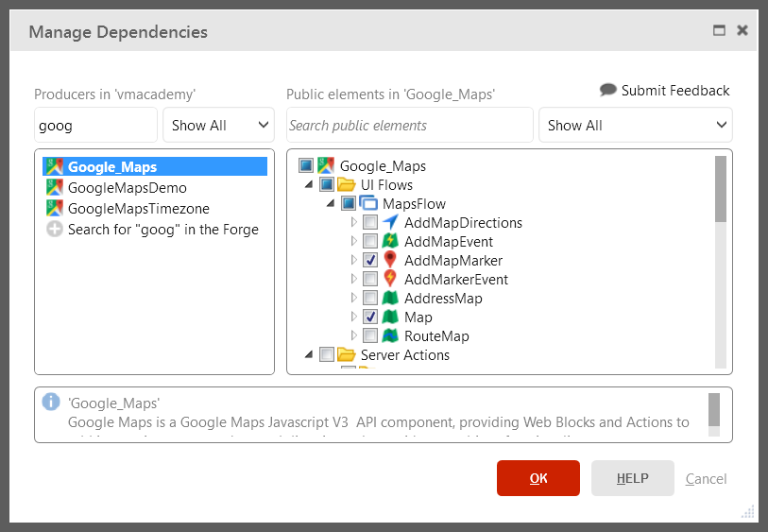This screenshot has height=532, width=768.
Task: Select GoogleMapsTimezone producer
Action: click(138, 209)
